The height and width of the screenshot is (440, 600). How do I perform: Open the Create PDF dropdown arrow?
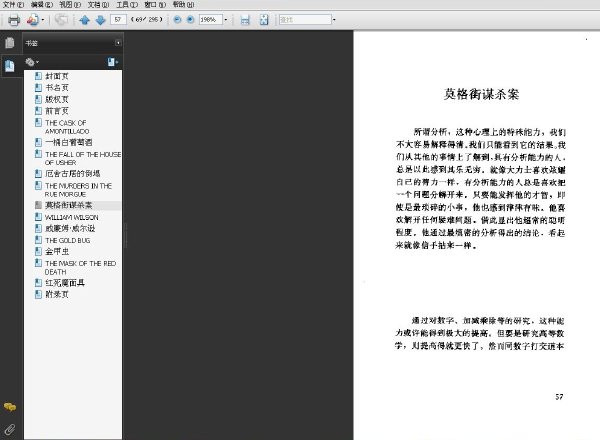[42, 20]
